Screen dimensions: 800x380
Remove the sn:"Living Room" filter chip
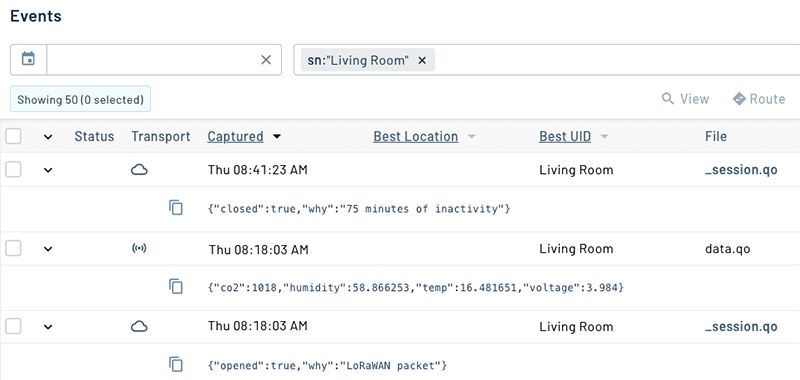point(422,60)
